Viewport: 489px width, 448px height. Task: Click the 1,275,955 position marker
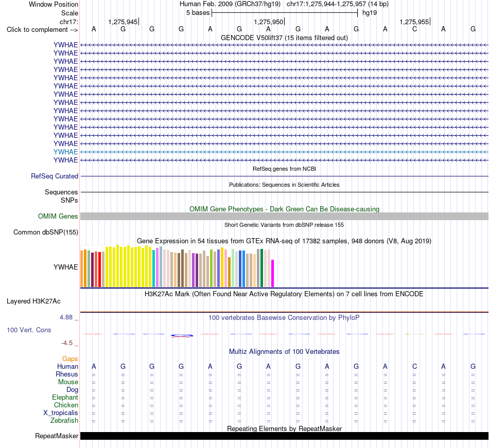pyautogui.click(x=415, y=22)
